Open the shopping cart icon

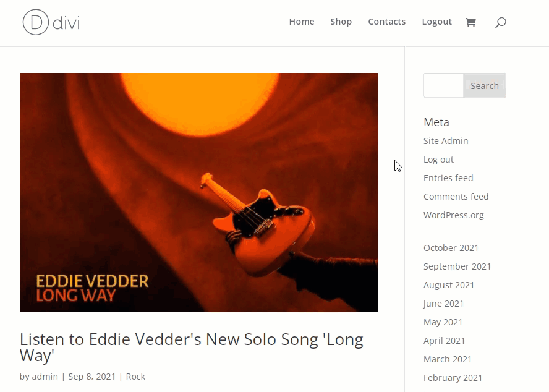pyautogui.click(x=470, y=22)
